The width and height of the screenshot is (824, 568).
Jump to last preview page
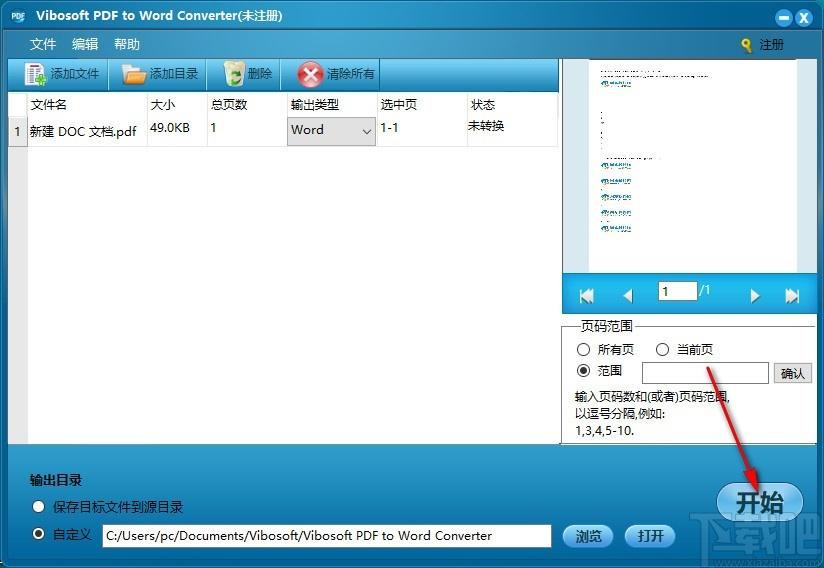(792, 296)
